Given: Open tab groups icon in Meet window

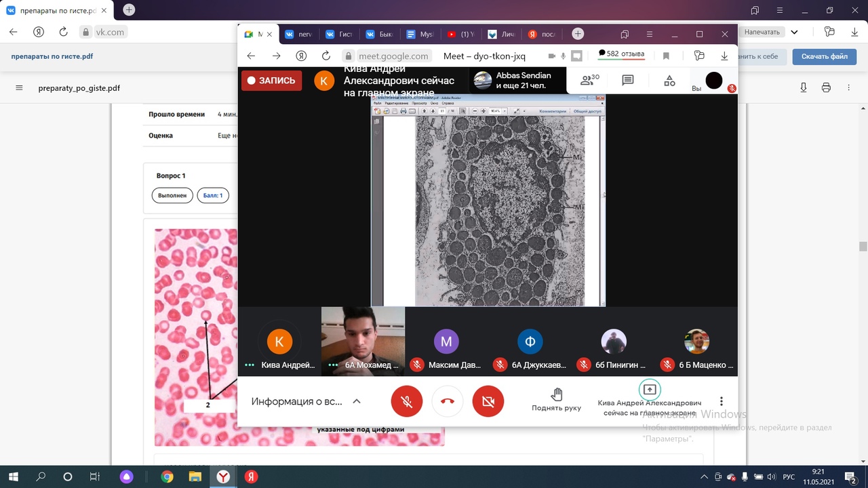Looking at the screenshot, I should coord(625,34).
